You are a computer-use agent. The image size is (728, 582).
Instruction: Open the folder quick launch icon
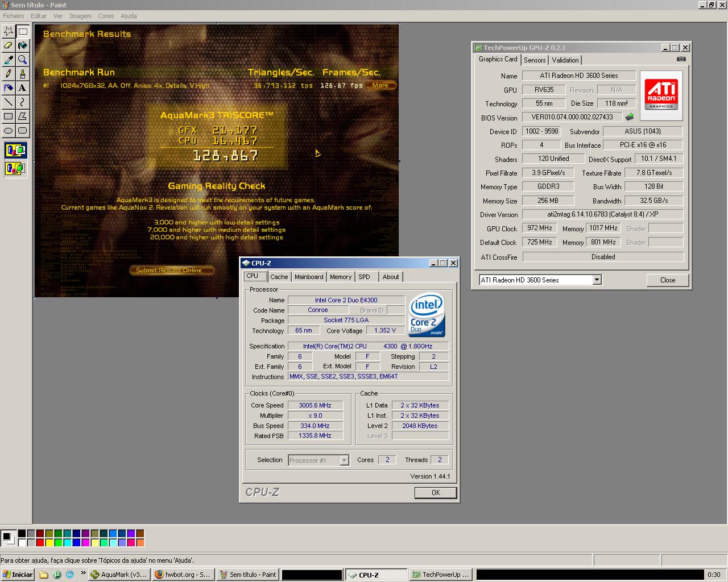tap(44, 575)
